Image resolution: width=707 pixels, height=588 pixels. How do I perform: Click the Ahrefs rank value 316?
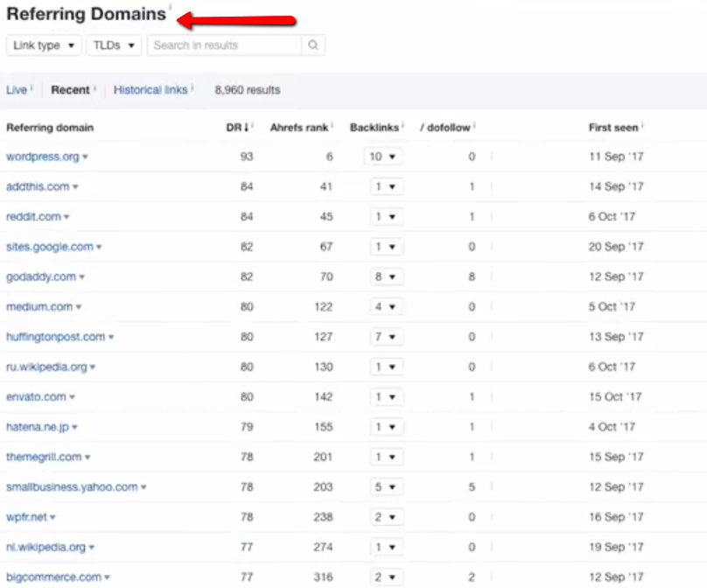pyautogui.click(x=323, y=577)
